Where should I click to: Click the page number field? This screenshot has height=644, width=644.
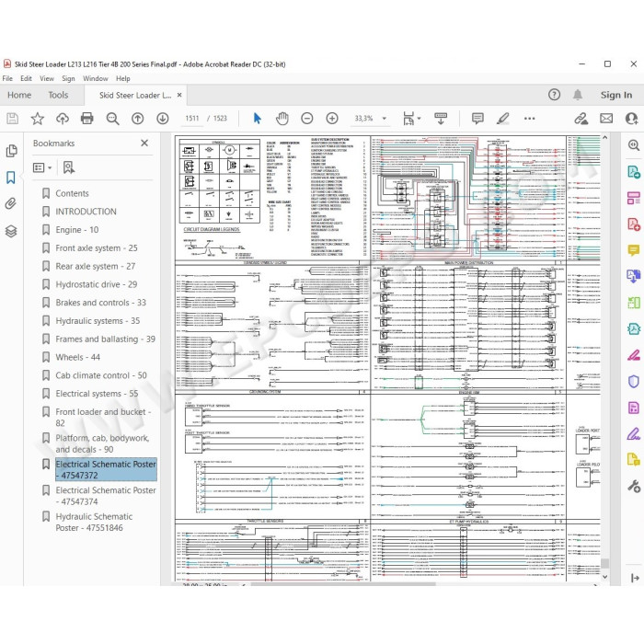click(191, 119)
